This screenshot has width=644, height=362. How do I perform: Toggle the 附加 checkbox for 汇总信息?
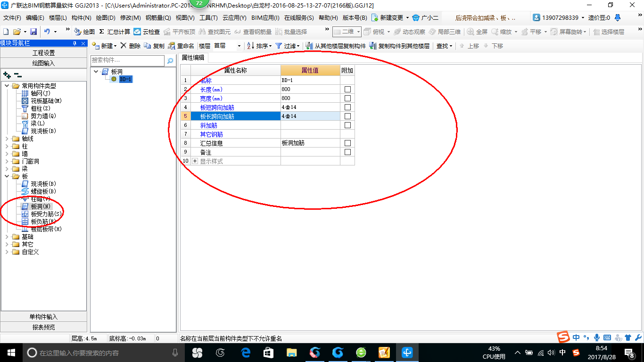pyautogui.click(x=347, y=143)
